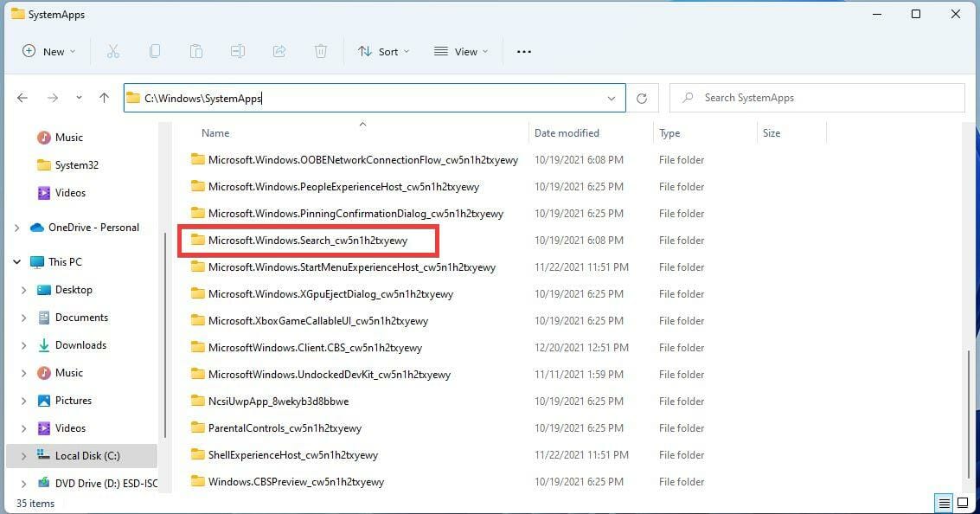This screenshot has height=514, width=980.
Task: Select the DVD Drive (D:) icon
Action: point(44,483)
